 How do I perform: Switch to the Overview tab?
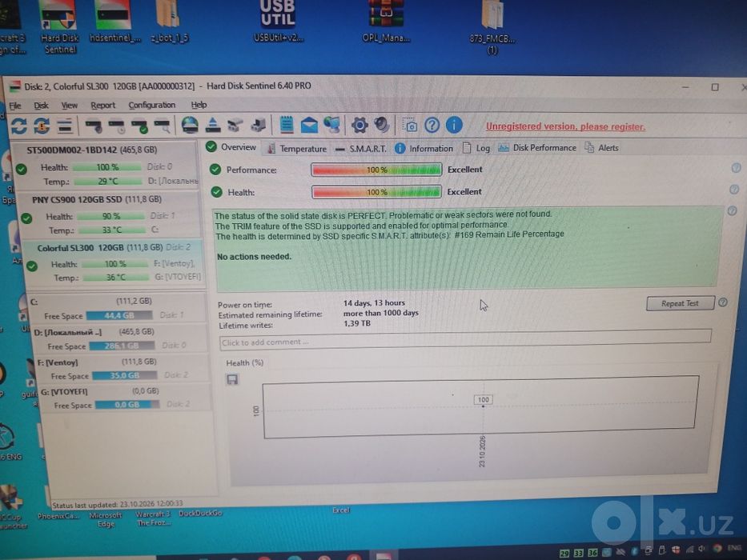click(x=231, y=147)
